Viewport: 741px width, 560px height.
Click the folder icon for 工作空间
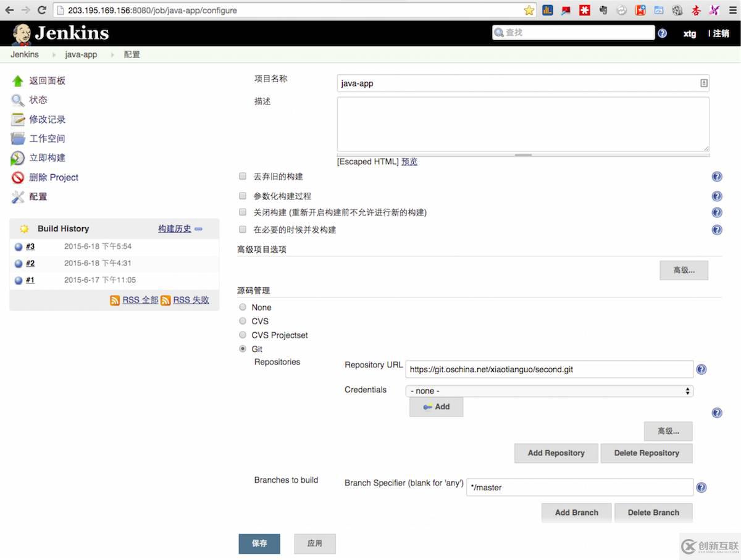[18, 139]
